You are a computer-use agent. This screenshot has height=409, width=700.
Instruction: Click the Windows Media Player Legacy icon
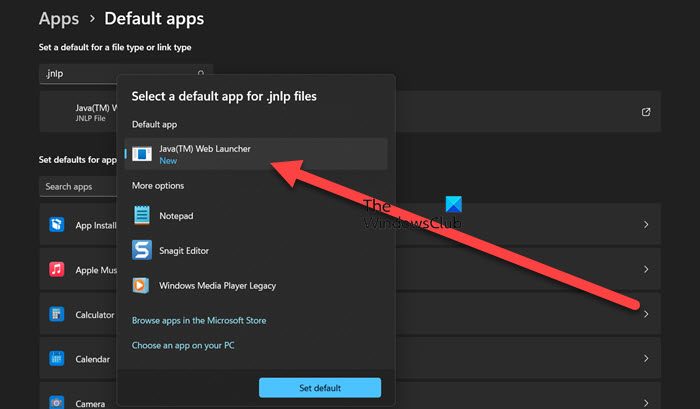[141, 285]
